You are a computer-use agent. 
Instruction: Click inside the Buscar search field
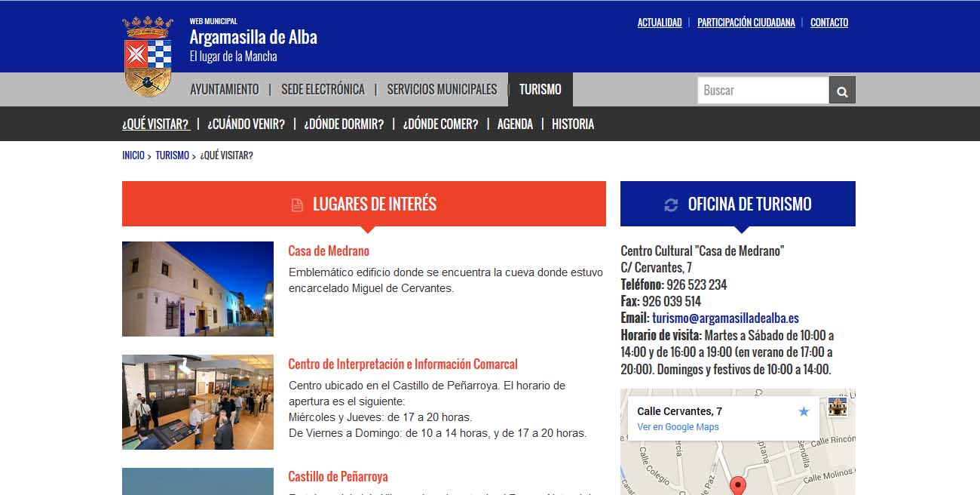(x=762, y=91)
